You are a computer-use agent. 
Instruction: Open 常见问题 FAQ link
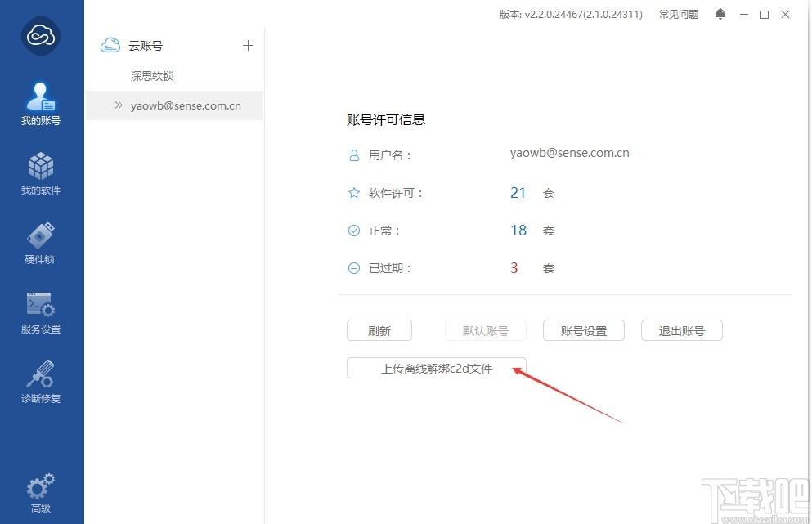[x=679, y=14]
